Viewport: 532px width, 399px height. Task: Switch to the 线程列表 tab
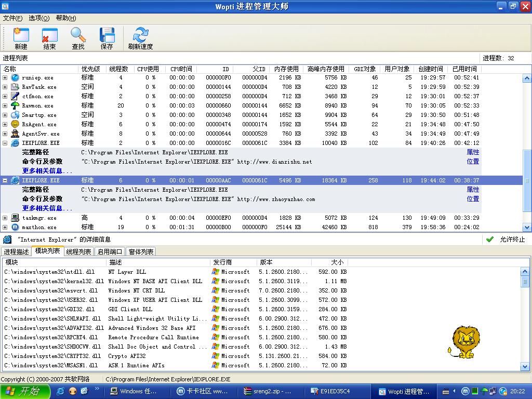coord(78,252)
